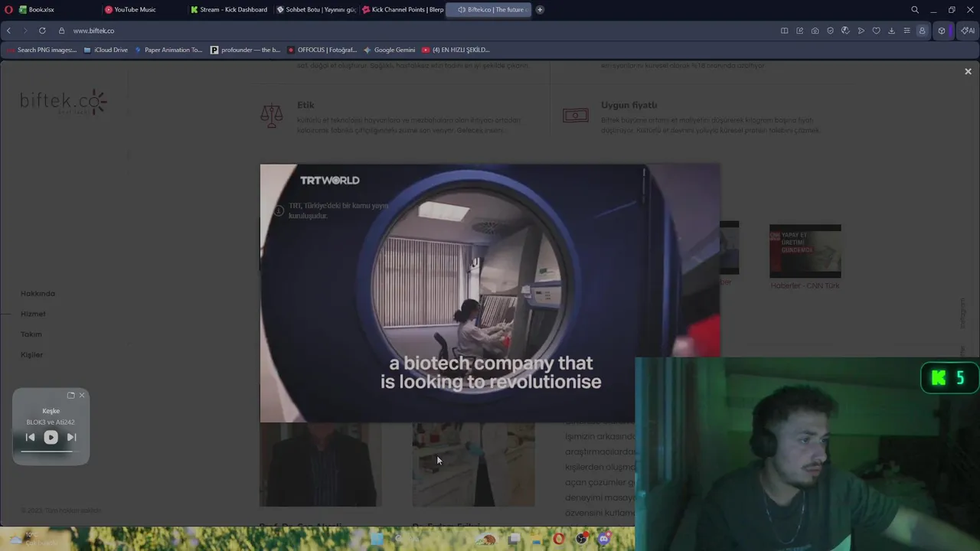The image size is (980, 551).
Task: Click the tab search magnifier icon
Action: [915, 10]
